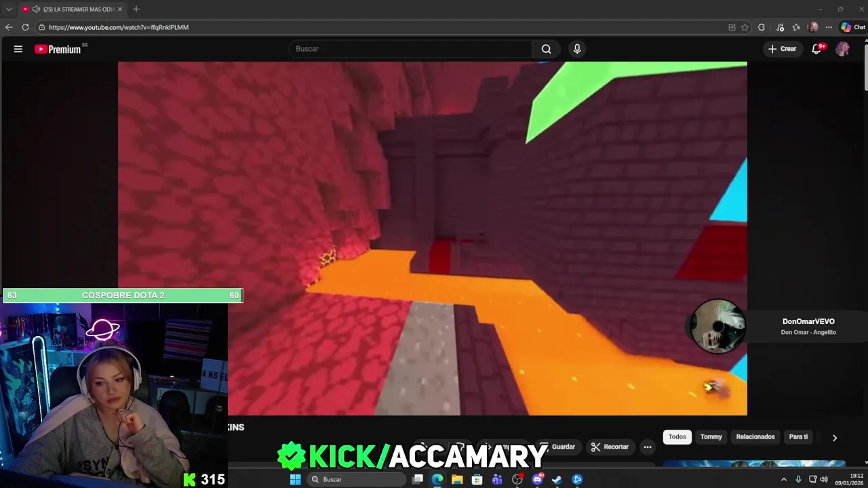This screenshot has height=488, width=868.
Task: Click the taskbar Buscar search box
Action: coord(355,479)
